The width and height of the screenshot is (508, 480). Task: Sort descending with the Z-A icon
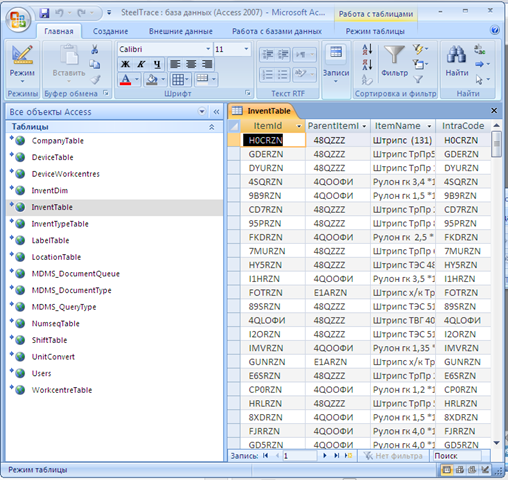click(367, 64)
